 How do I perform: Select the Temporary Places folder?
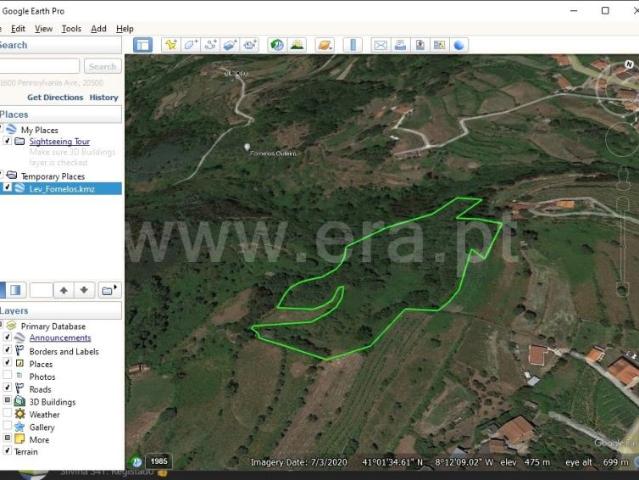(x=53, y=176)
